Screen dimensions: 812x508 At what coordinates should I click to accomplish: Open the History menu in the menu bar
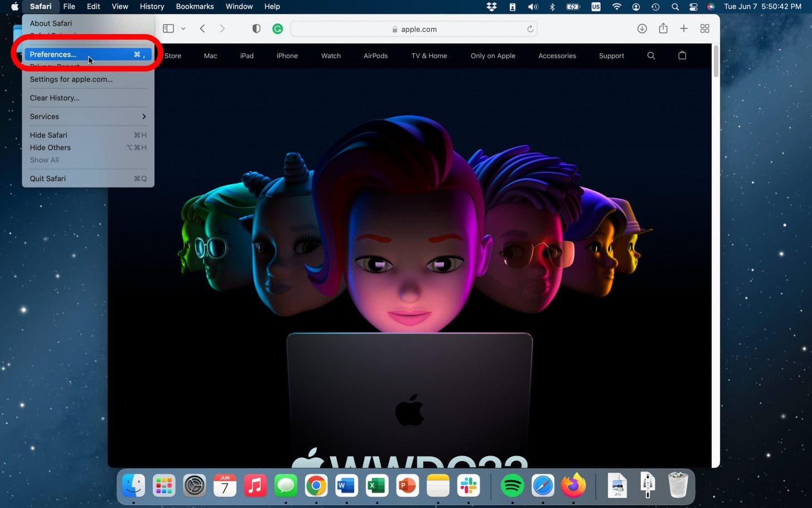pos(152,7)
